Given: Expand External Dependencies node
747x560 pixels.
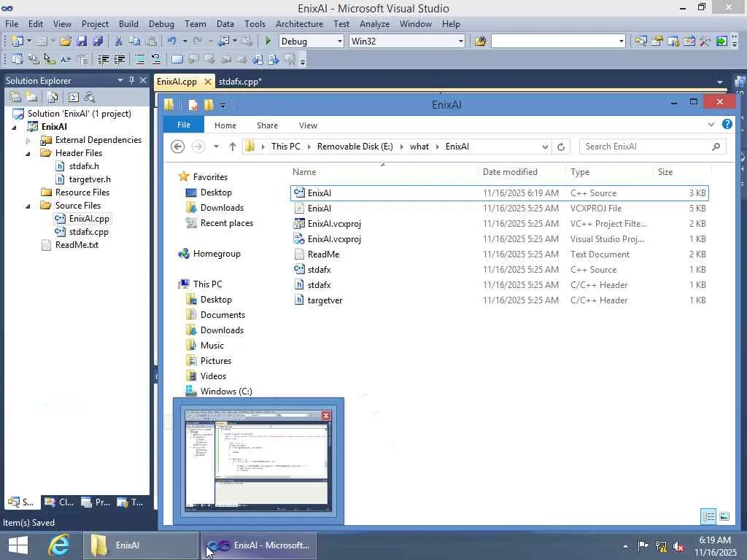Looking at the screenshot, I should 28,141.
